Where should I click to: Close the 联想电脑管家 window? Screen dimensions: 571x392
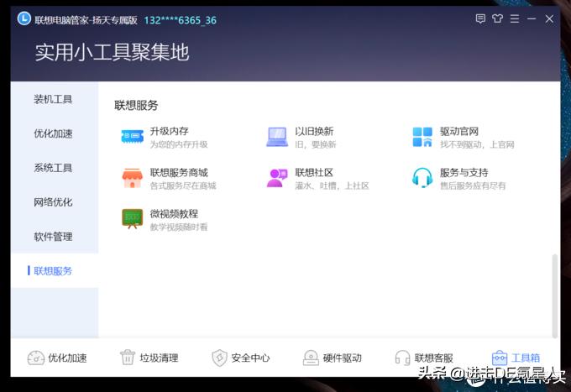point(549,18)
